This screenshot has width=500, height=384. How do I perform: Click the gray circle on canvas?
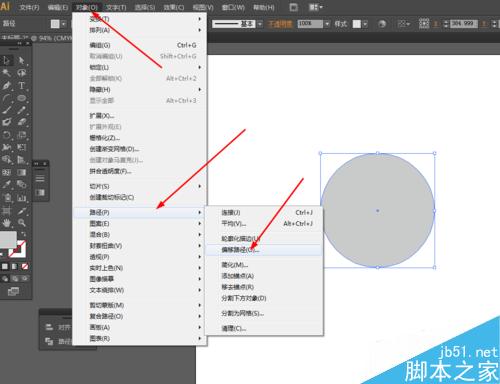point(377,210)
